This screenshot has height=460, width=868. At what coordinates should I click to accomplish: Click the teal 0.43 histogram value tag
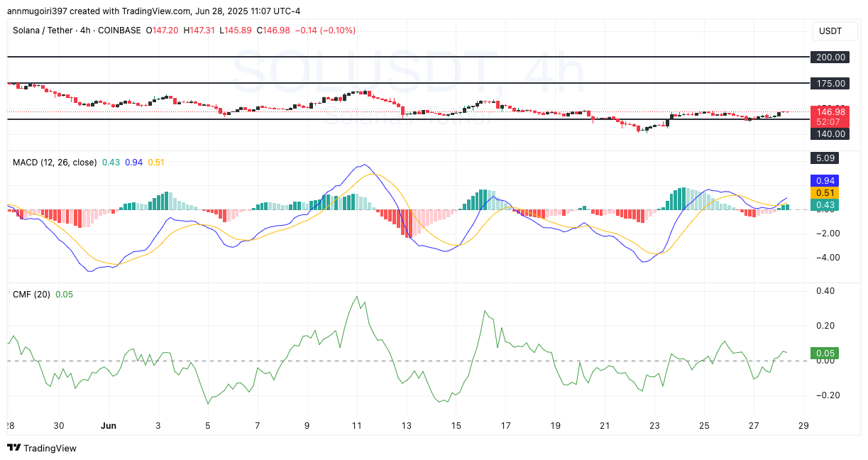(x=825, y=204)
